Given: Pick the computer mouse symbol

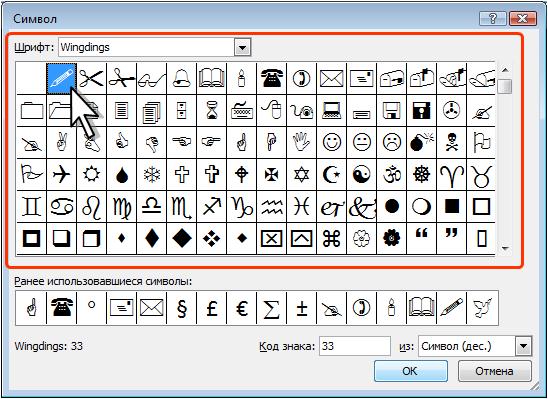Looking at the screenshot, I should point(271,110).
